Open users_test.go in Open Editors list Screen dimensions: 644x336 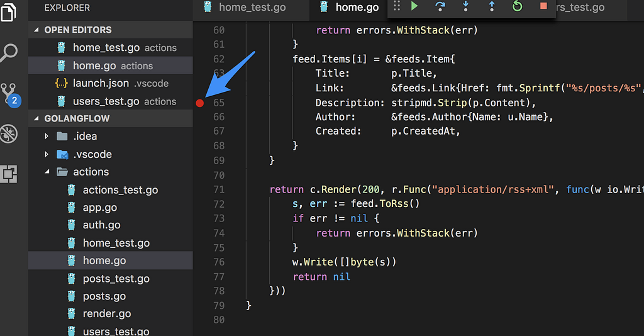111,101
